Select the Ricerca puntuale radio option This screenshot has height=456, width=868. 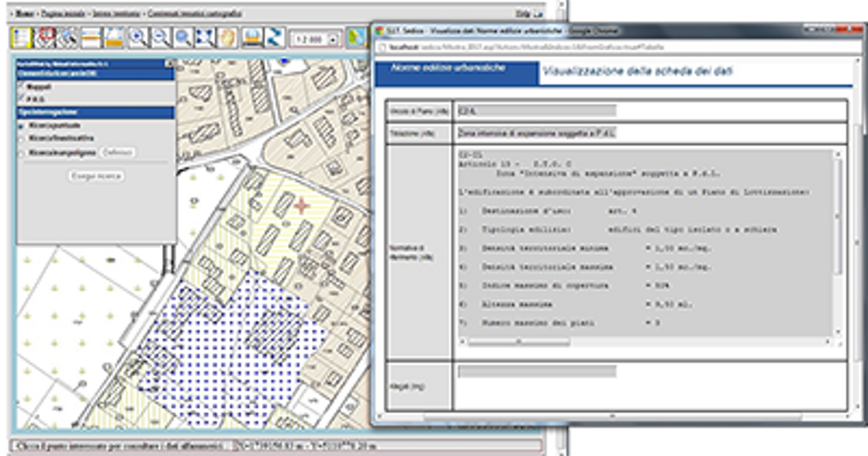(x=21, y=125)
